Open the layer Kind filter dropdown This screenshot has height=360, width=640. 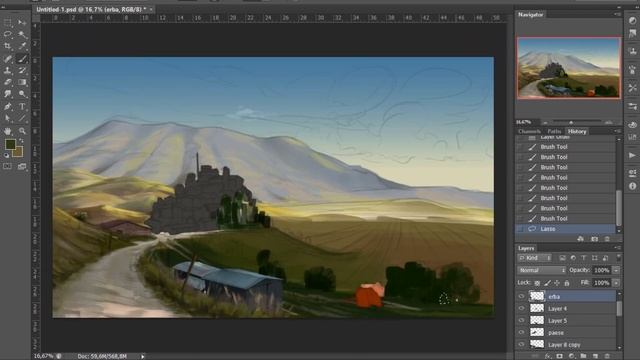coord(535,258)
